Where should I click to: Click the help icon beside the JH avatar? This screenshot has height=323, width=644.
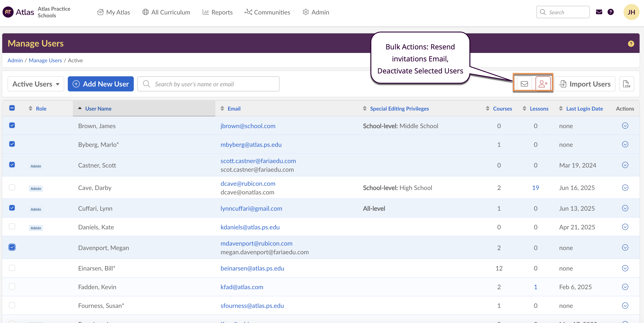610,12
